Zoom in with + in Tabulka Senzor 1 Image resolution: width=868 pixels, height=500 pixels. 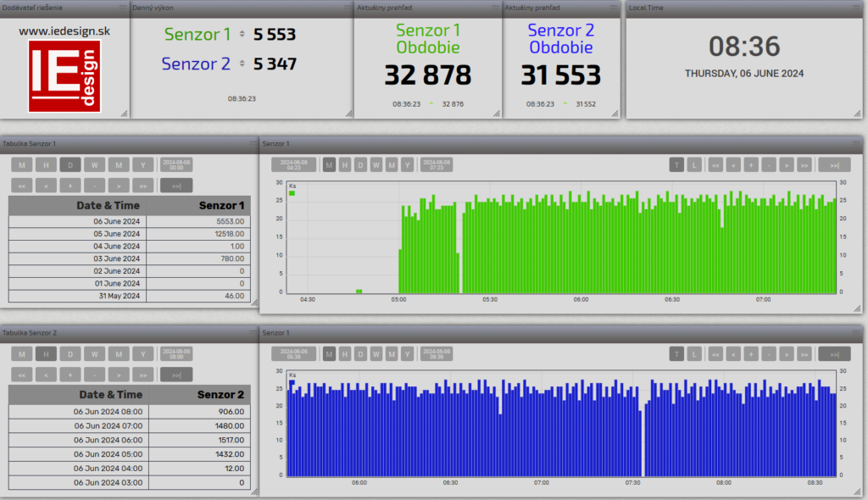(x=70, y=186)
